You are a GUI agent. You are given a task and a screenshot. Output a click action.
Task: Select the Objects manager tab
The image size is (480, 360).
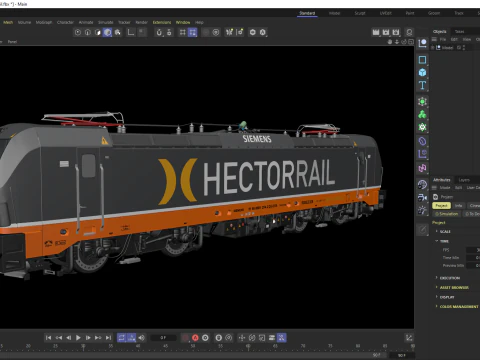pos(440,31)
